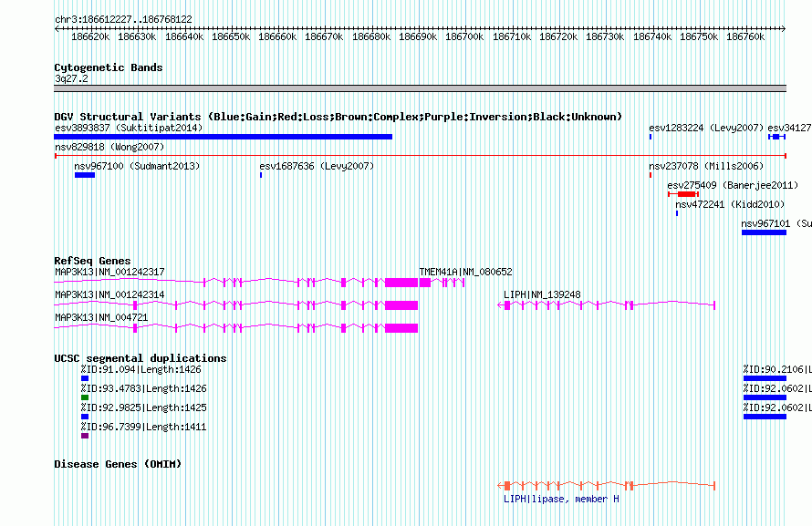812x526 pixels.
Task: Click the nsv829818 (Wong2007) label
Action: tap(109, 147)
